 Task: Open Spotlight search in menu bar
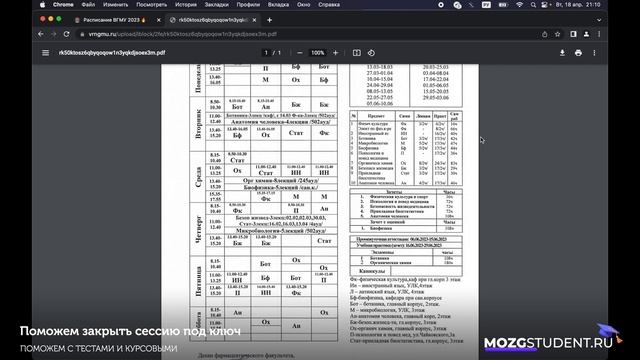click(x=533, y=5)
